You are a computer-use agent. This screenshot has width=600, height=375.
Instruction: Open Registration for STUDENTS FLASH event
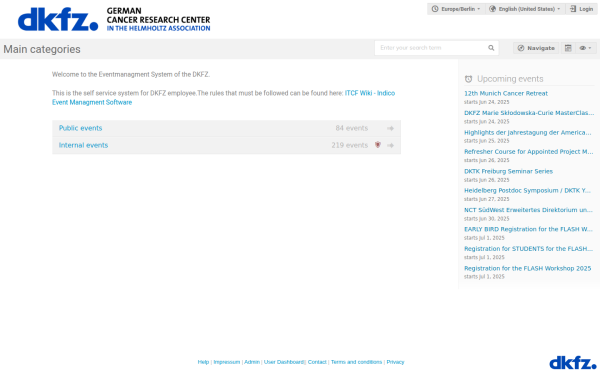pyautogui.click(x=528, y=249)
